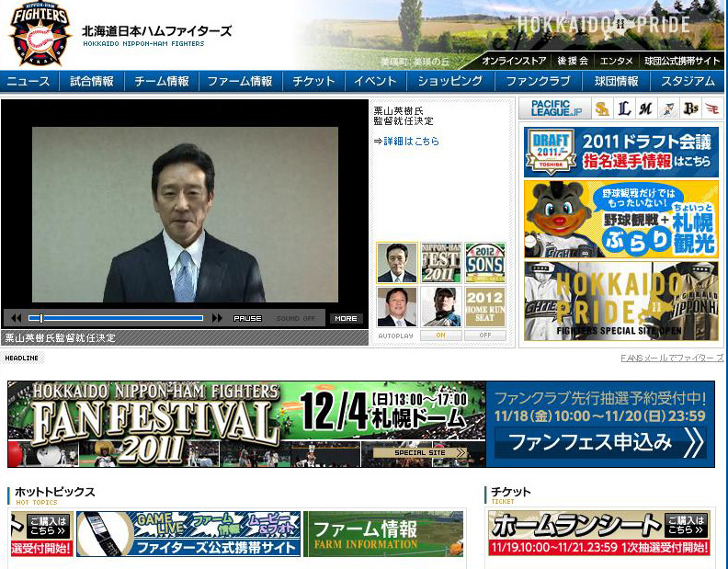Select the 2012 SONS thumbnail
Viewport: 728px width, 569px height.
485,263
